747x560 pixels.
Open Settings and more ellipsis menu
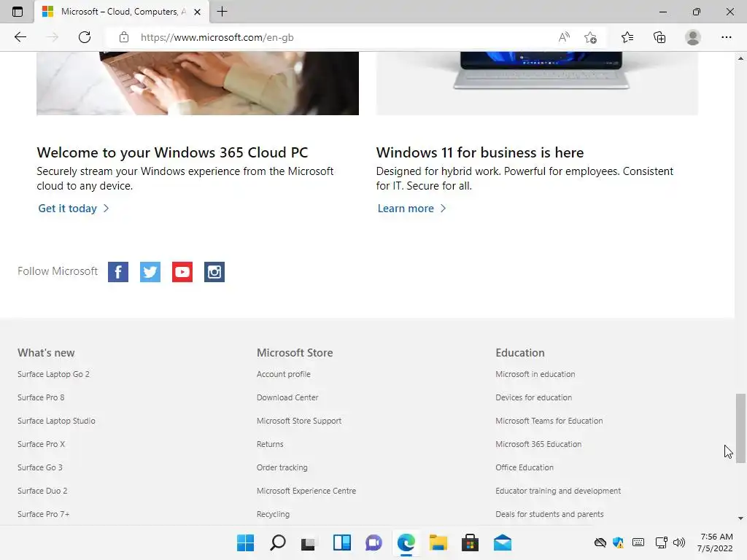click(x=726, y=37)
